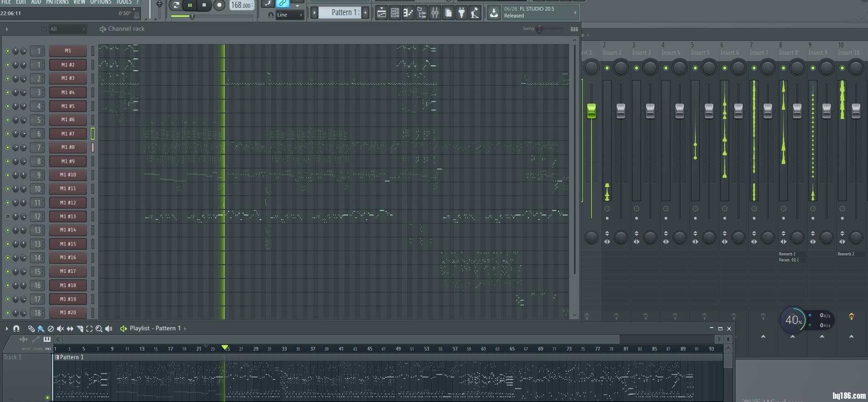Mute mixer Insert 6 with green LED

pos(725,68)
